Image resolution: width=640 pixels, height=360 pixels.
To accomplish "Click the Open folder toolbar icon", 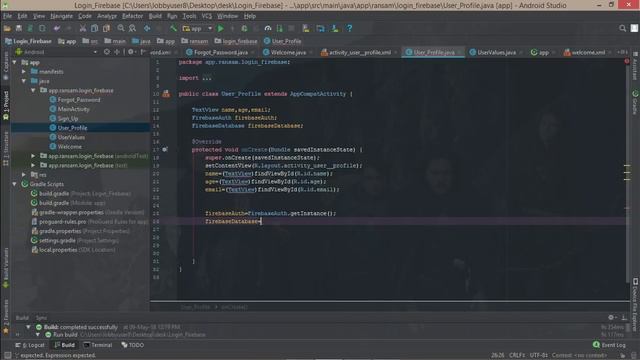I will point(7,29).
